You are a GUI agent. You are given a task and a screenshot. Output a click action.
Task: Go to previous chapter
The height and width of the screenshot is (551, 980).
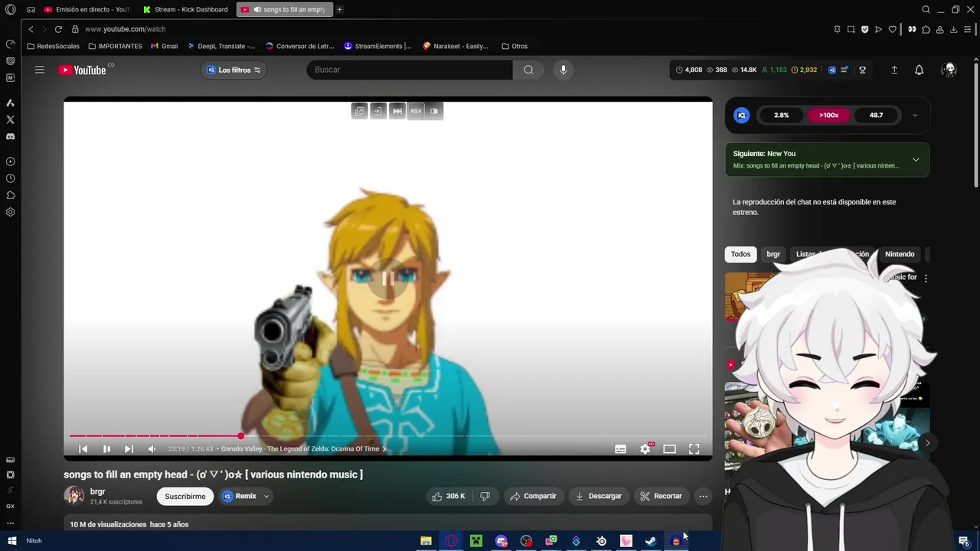(83, 449)
